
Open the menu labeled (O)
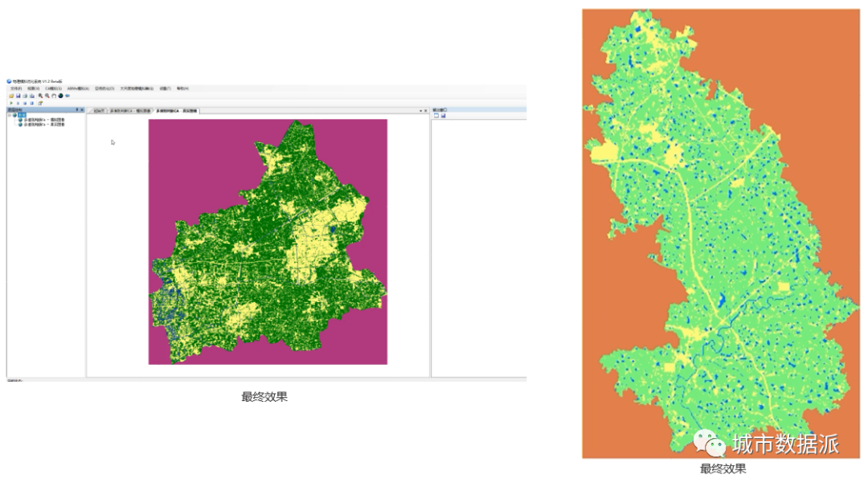coord(104,88)
